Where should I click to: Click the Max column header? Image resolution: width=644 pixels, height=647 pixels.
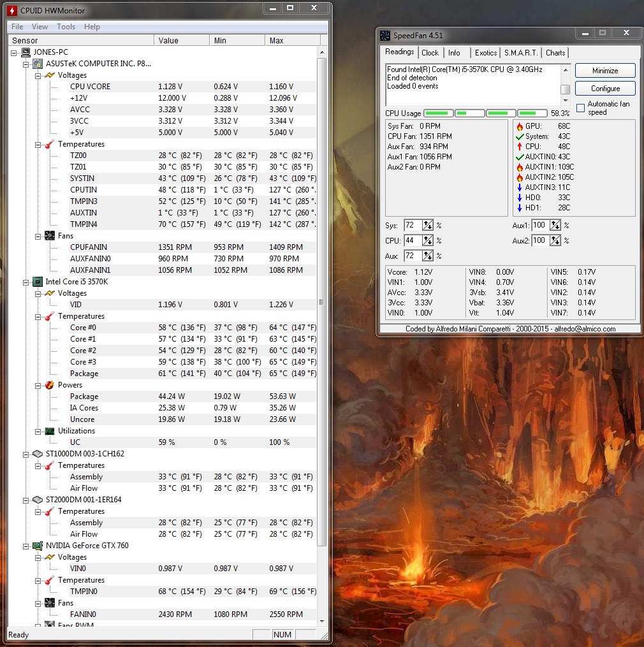coord(292,40)
